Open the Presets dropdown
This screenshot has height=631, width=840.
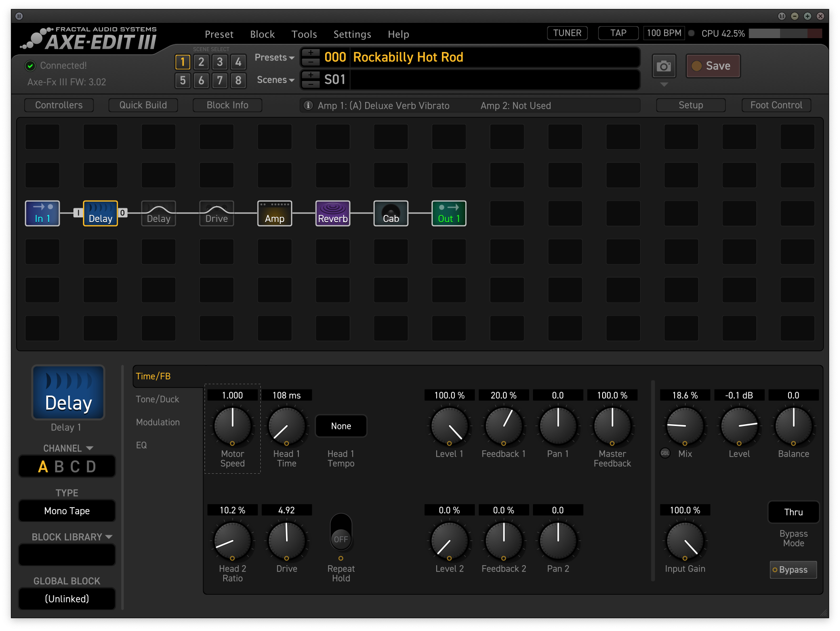275,57
